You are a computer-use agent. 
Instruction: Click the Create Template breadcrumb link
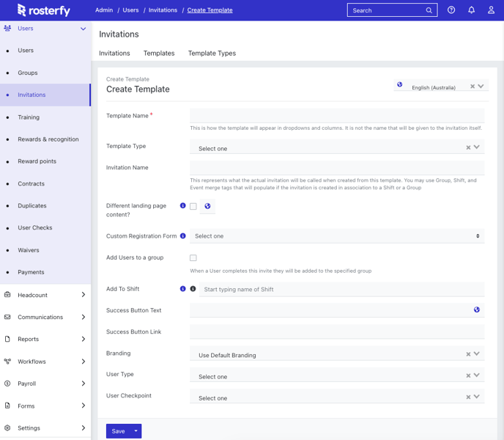click(210, 10)
